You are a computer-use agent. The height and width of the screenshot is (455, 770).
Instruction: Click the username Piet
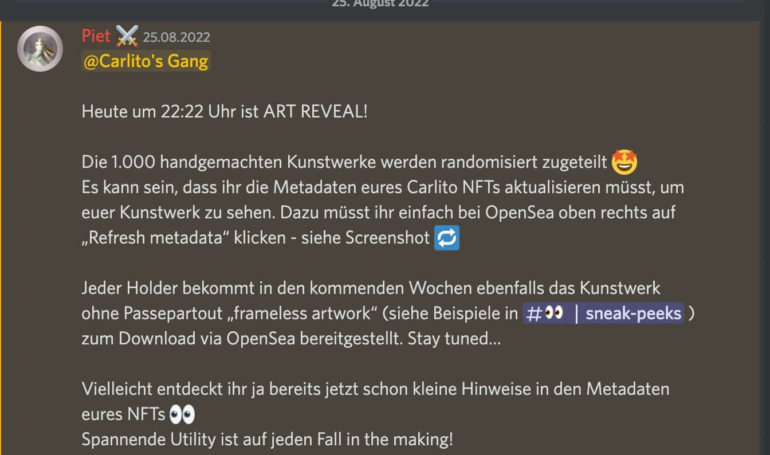click(96, 36)
